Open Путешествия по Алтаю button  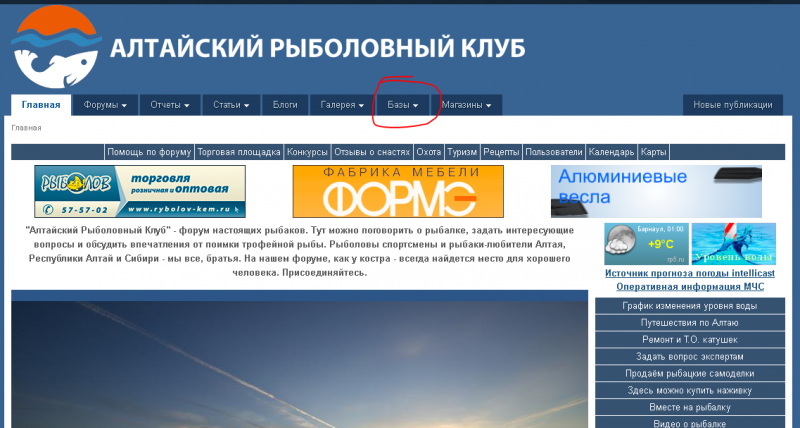point(690,323)
